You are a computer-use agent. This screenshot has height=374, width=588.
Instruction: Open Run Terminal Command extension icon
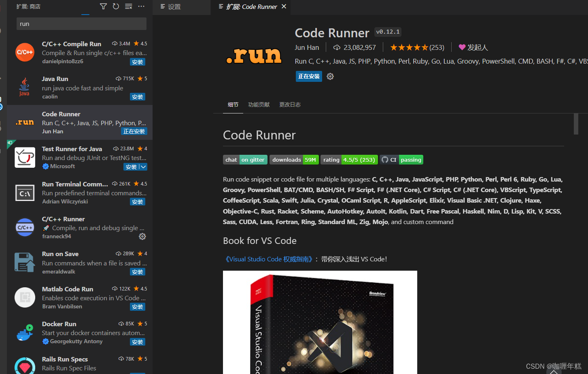(25, 192)
